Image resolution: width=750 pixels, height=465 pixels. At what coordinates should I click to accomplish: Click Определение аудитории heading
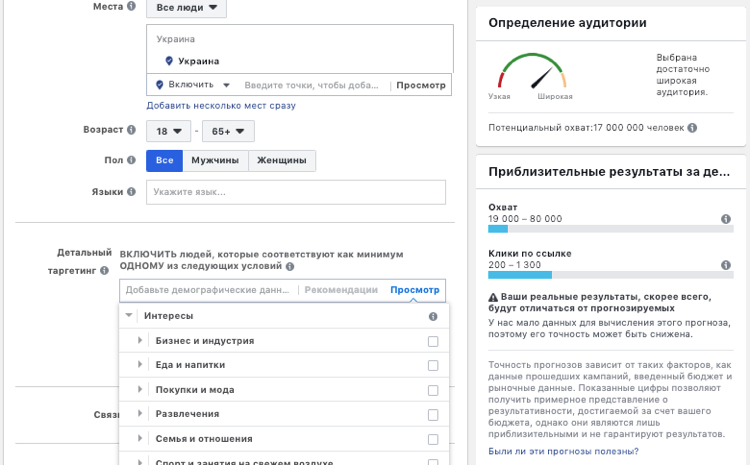[567, 23]
